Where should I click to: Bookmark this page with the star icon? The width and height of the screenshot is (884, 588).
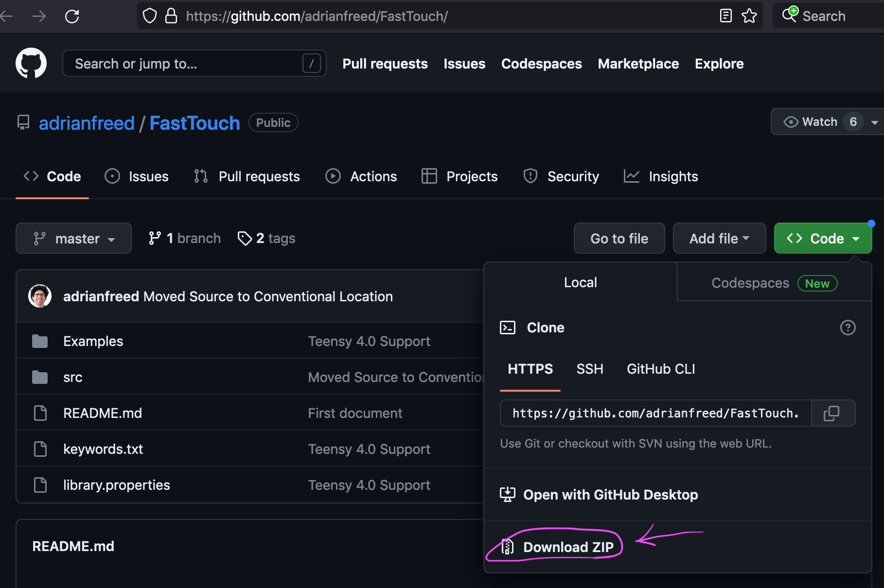749,16
